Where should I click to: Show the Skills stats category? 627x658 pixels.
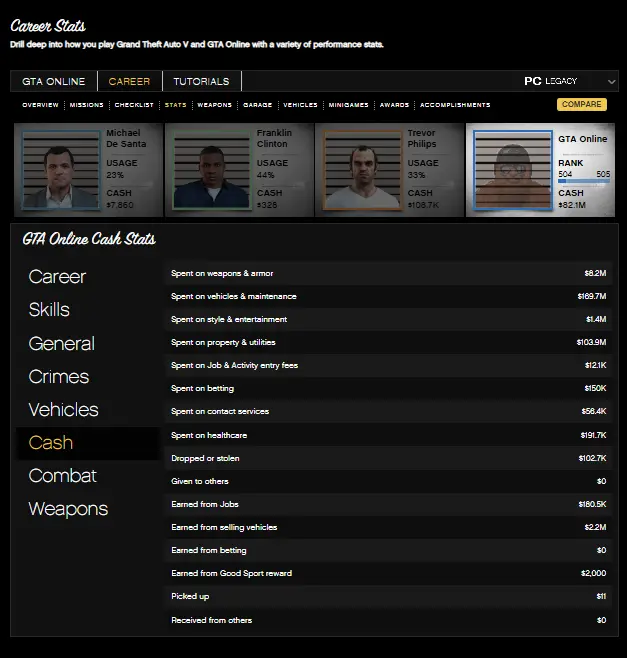pos(49,309)
